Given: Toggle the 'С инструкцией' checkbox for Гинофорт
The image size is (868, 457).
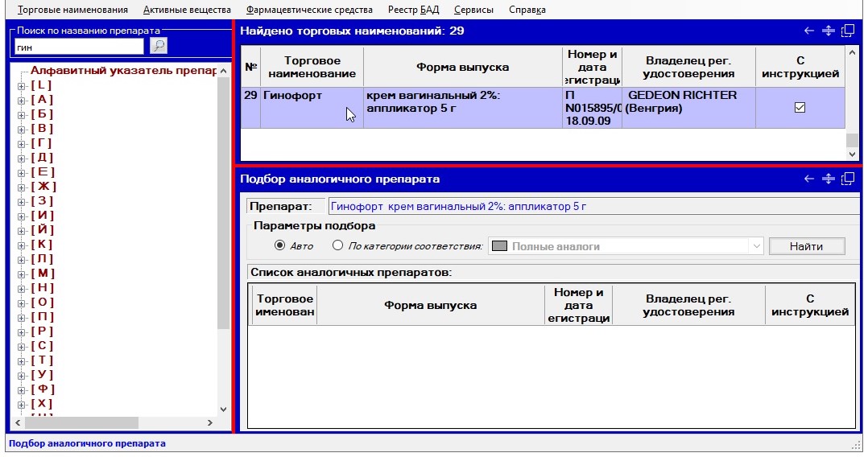Looking at the screenshot, I should point(800,108).
